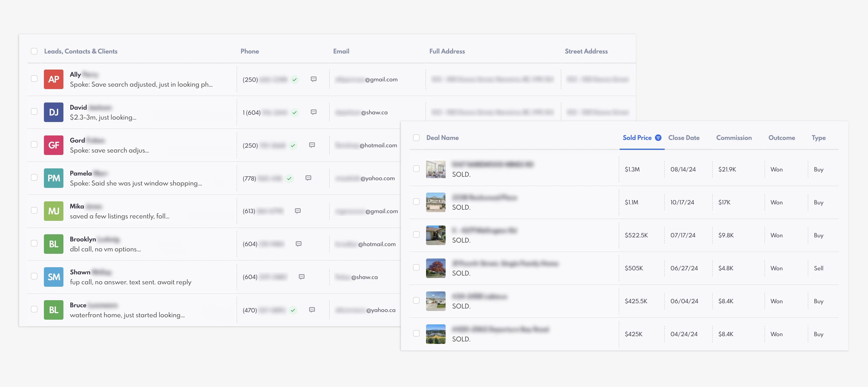Screen dimensions: 868x387
Task: Select all leads with header checkbox
Action: (x=34, y=51)
